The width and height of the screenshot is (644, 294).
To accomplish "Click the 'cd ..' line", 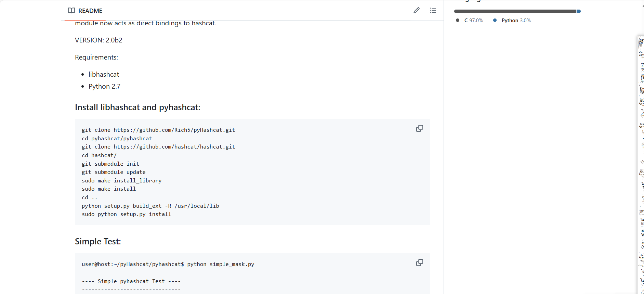I will click(90, 197).
